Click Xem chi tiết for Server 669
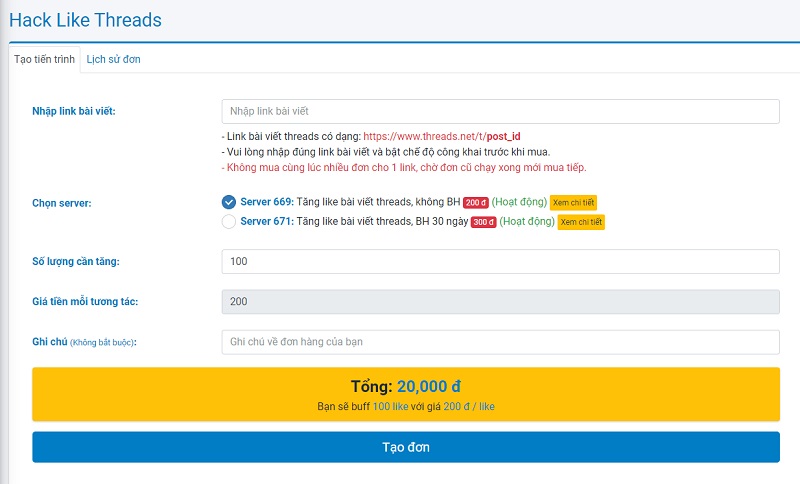 (573, 202)
